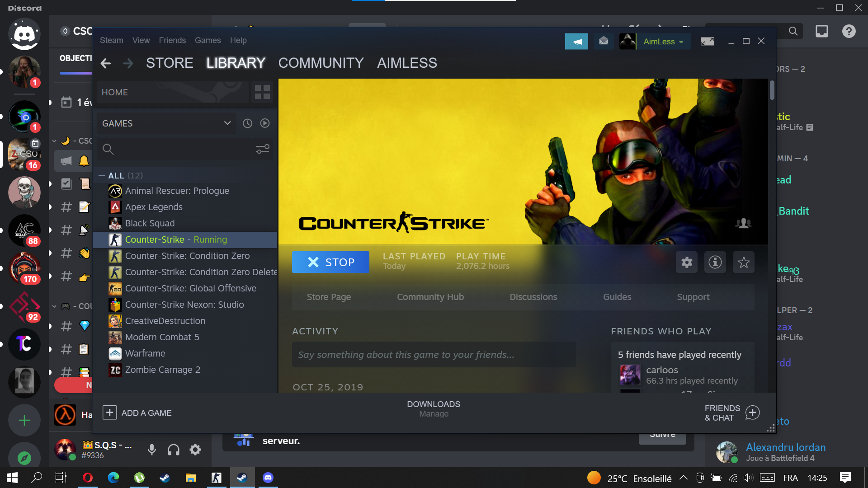This screenshot has height=488, width=868.
Task: Click the game info icon
Action: [715, 262]
